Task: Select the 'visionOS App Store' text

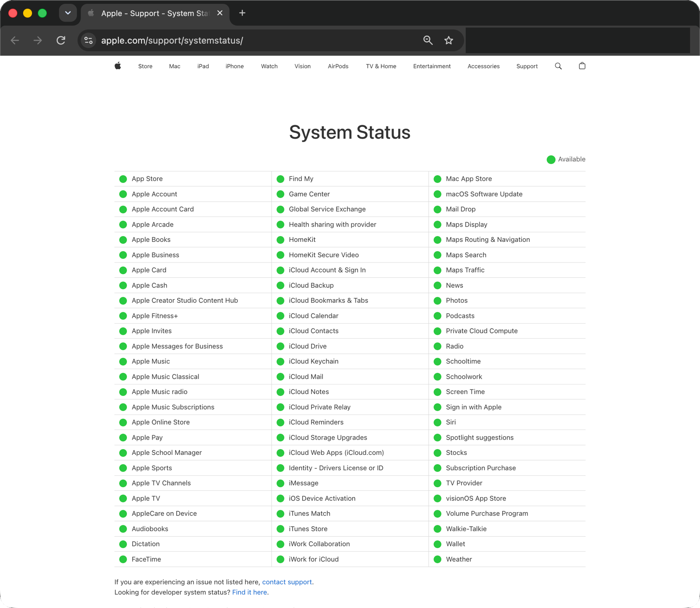Action: 476,499
